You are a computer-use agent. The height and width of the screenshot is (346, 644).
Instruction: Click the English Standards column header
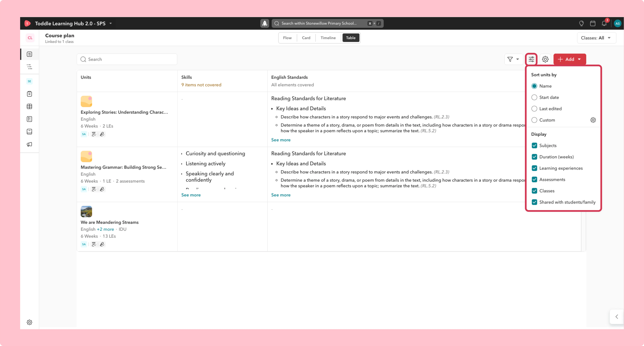(x=289, y=77)
